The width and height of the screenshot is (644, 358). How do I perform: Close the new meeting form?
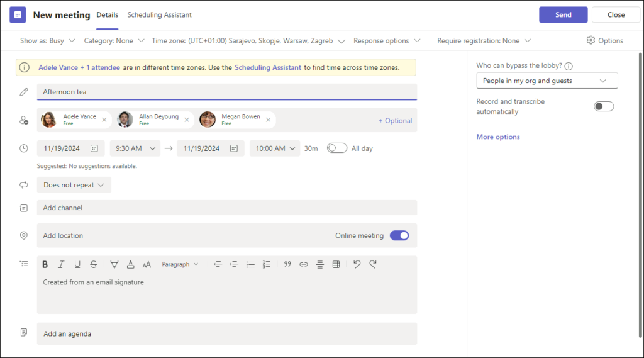616,15
